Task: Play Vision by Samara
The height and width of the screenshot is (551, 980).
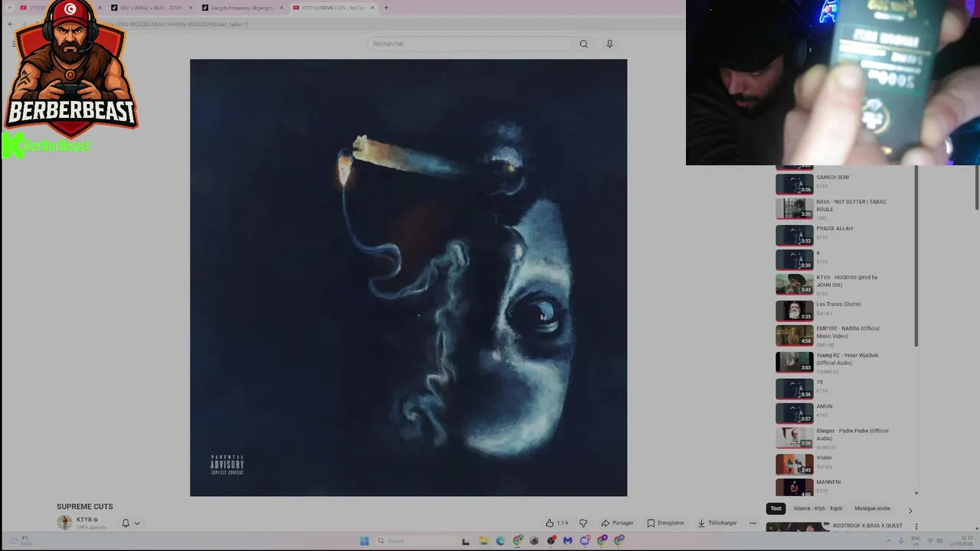Action: [x=842, y=463]
